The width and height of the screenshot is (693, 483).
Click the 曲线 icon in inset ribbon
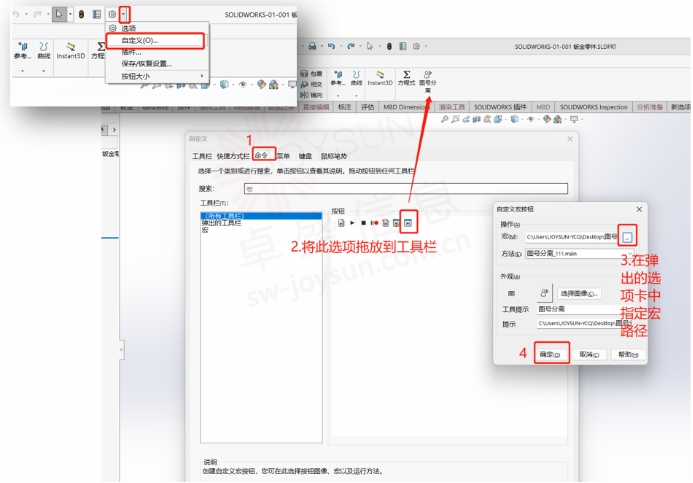pos(43,50)
